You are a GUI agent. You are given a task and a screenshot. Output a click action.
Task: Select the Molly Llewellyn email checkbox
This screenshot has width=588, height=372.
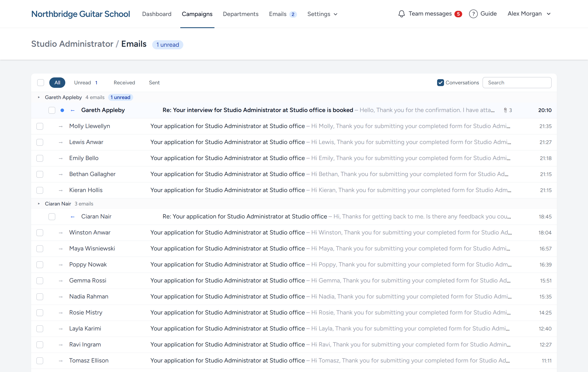tap(40, 126)
